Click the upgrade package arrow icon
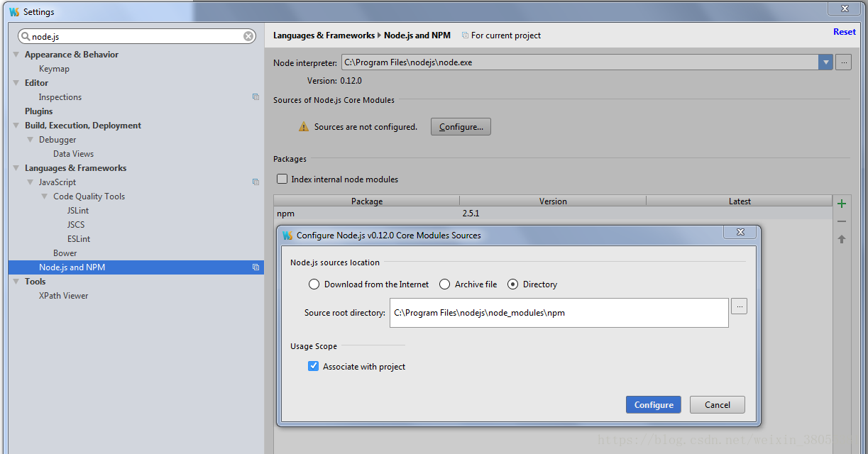Viewport: 868px width, 454px height. tap(842, 239)
